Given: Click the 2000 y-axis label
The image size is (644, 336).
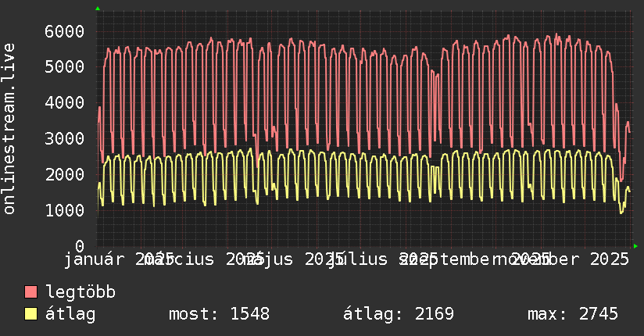Looking at the screenshot, I should tap(65, 174).
